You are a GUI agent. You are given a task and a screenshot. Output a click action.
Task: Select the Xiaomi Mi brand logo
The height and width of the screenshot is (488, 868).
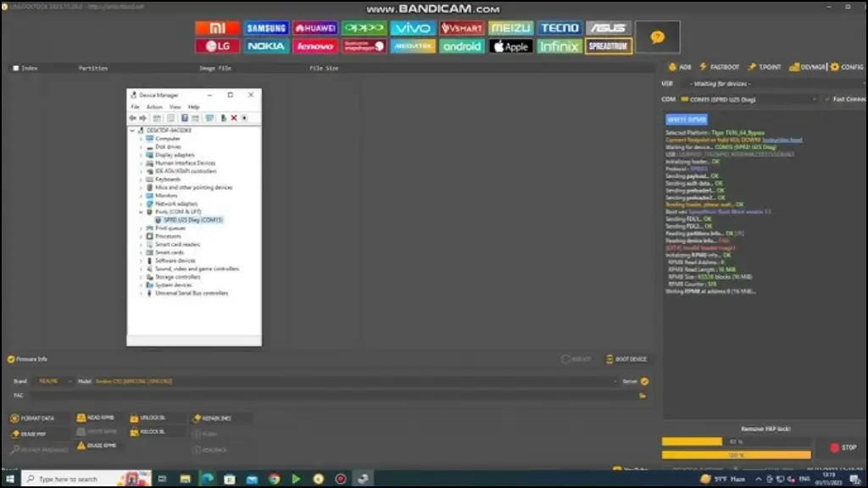(217, 28)
